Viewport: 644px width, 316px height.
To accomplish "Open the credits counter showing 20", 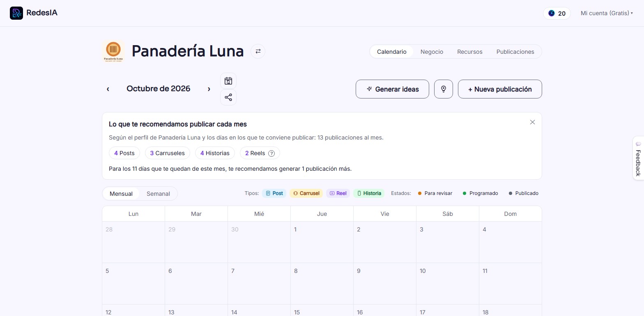I will [x=557, y=13].
